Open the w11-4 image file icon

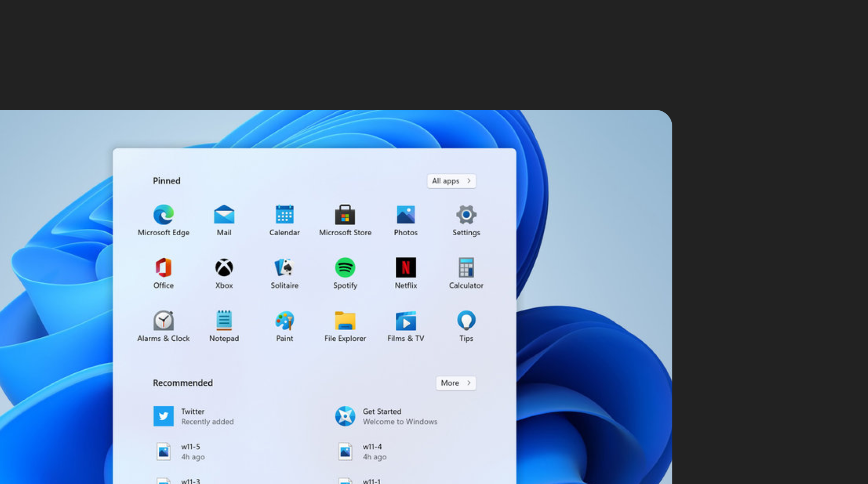point(345,452)
